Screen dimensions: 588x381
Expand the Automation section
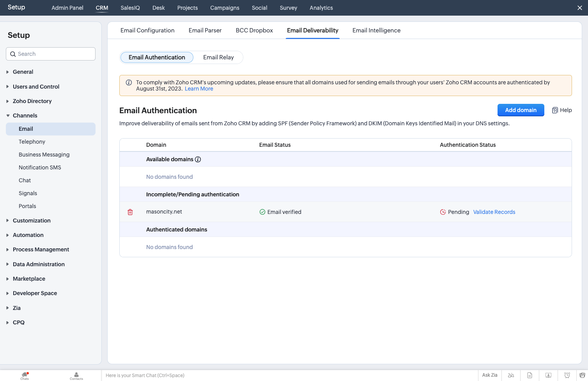(28, 235)
